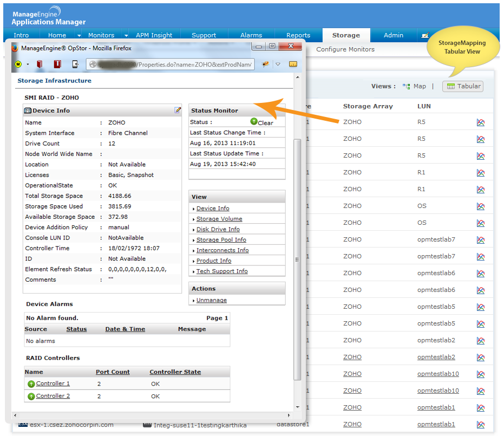Open Product Info link
Screen dimensions: 504x442
point(214,261)
